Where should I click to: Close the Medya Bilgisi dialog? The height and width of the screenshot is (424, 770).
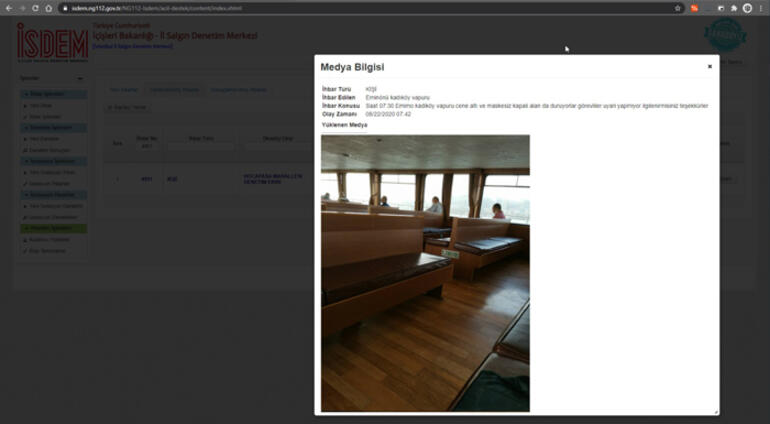click(x=710, y=66)
